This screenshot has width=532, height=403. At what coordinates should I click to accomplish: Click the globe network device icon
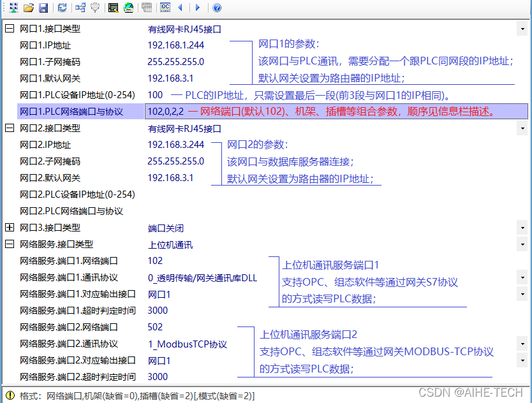tap(128, 8)
